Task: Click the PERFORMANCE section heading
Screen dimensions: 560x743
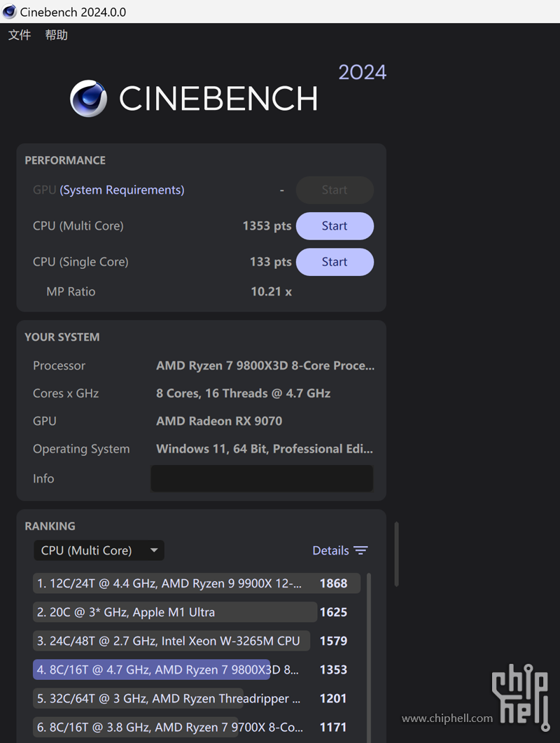Action: [65, 160]
